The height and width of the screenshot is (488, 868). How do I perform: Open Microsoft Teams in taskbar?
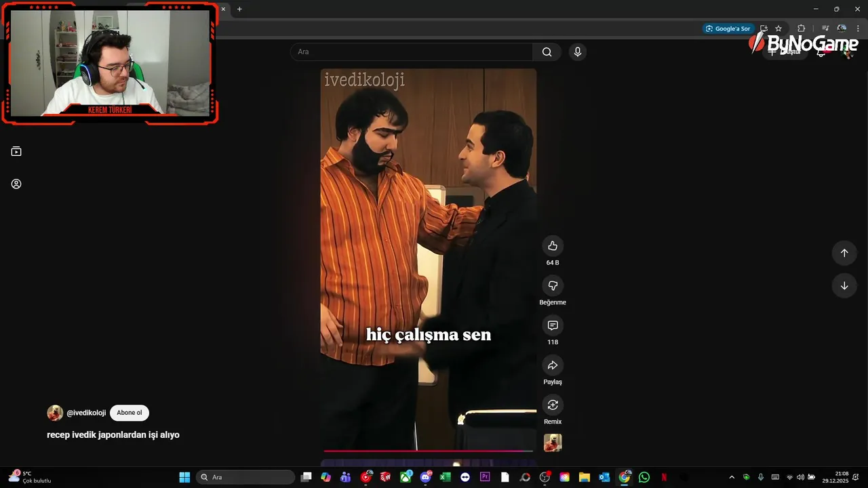click(346, 477)
